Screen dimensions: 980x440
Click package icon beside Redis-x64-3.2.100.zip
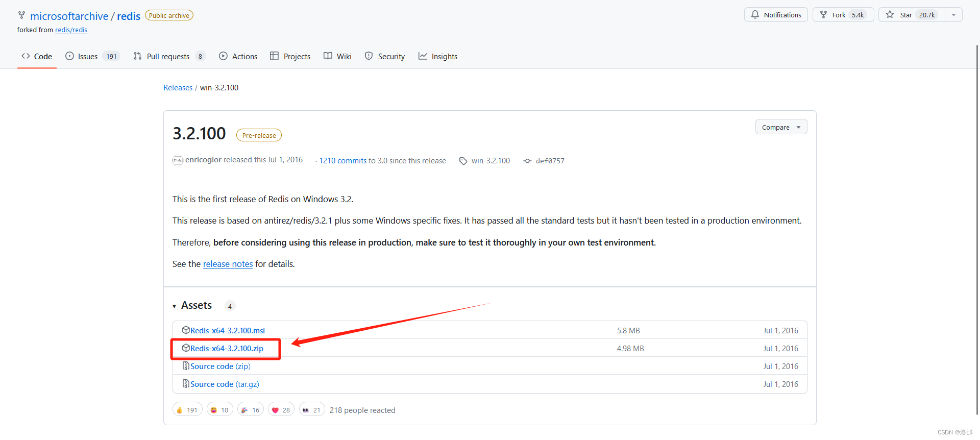click(x=186, y=348)
